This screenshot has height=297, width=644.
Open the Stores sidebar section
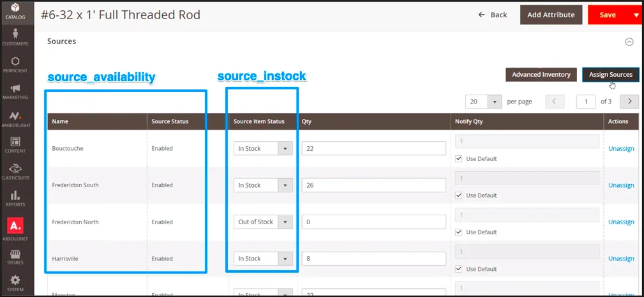pos(15,257)
